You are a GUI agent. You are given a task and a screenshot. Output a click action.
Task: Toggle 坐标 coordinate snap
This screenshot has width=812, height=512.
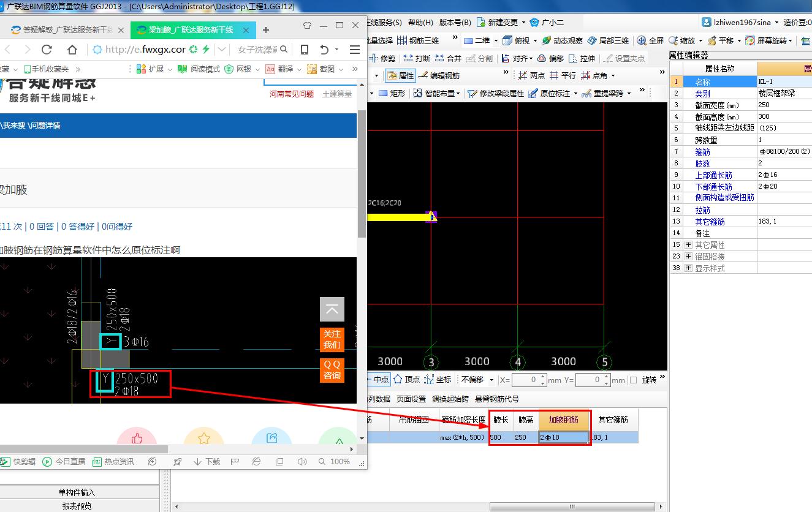[438, 380]
